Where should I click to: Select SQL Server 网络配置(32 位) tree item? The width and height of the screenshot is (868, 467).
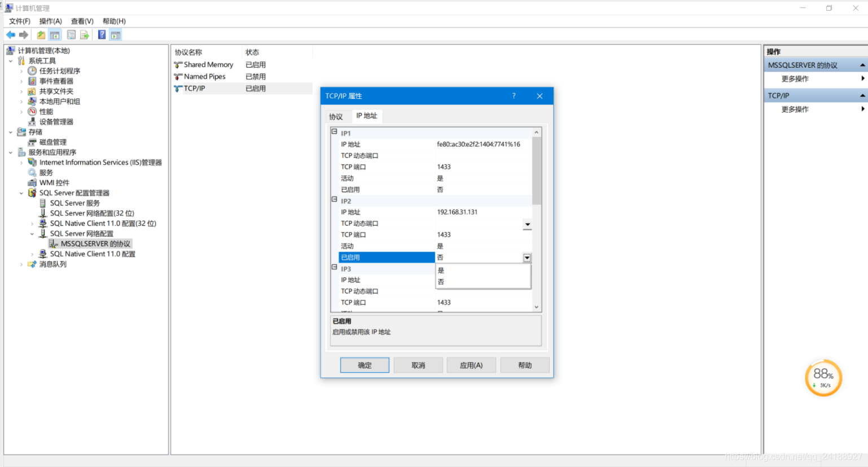pos(92,213)
